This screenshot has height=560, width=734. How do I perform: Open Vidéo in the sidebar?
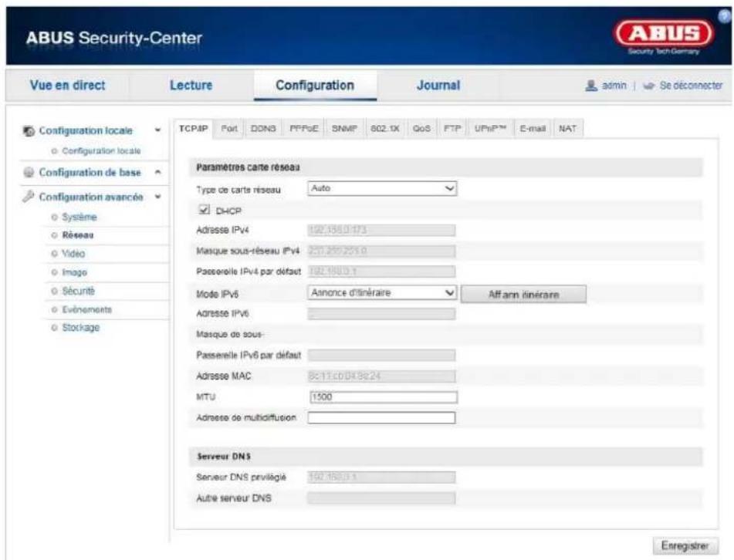tap(73, 254)
